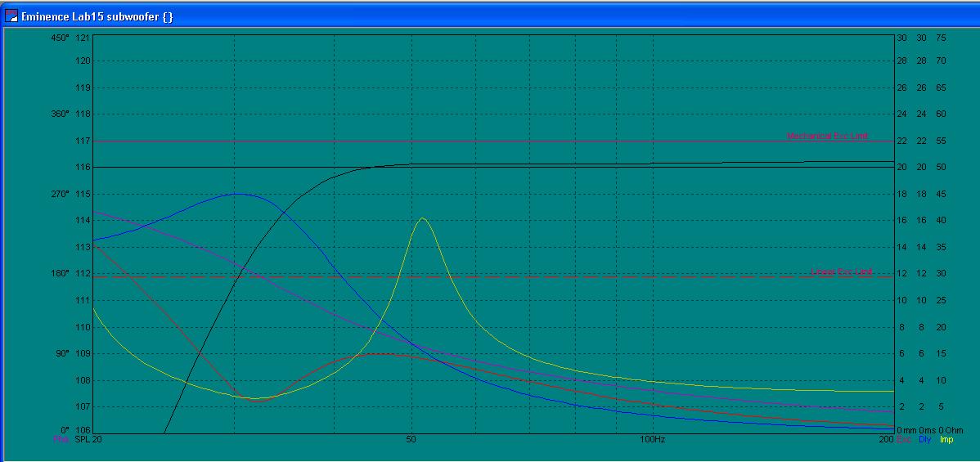
Task: Click the yellow Imp legend label
Action: [x=947, y=440]
